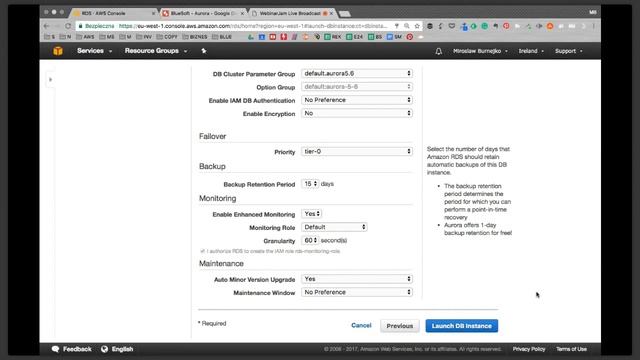Toggle the authorize RDS IAM role checkbox
Screen dimensions: 640x360
(202, 251)
